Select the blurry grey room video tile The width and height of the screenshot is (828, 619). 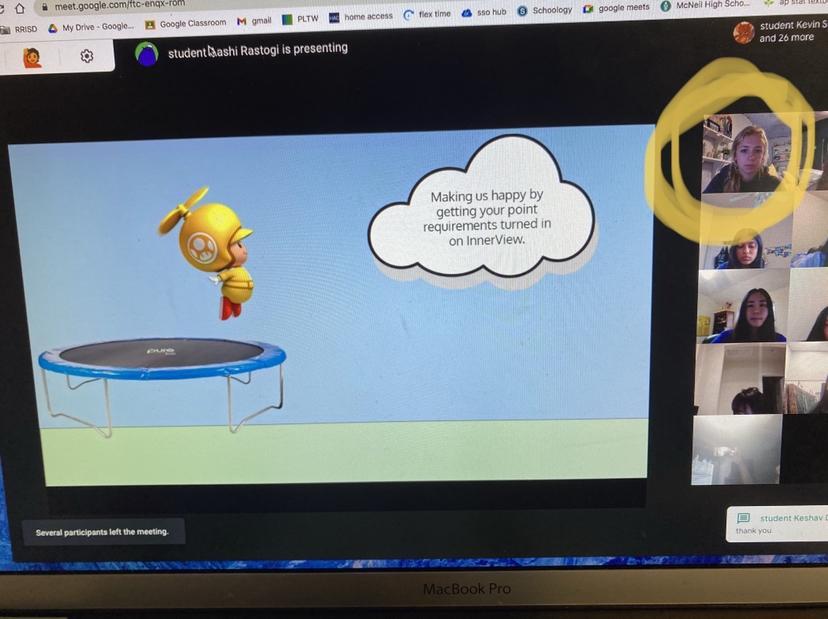pyautogui.click(x=736, y=450)
